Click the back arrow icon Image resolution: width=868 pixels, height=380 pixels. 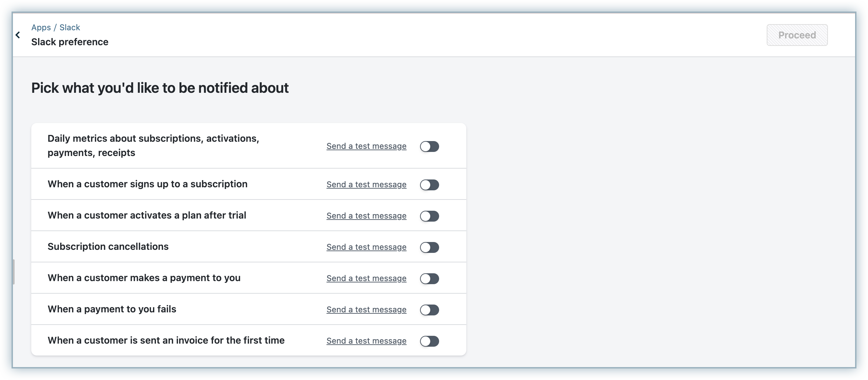[18, 35]
